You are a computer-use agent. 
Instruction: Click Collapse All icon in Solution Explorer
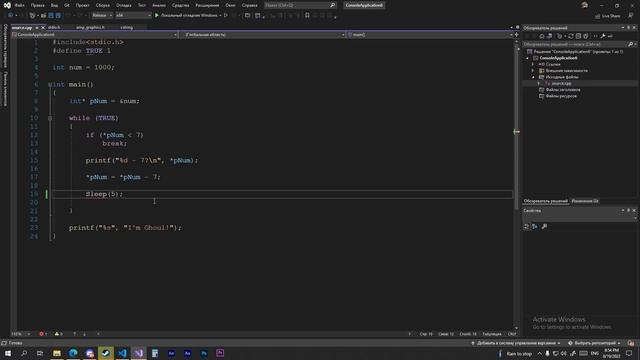point(578,36)
